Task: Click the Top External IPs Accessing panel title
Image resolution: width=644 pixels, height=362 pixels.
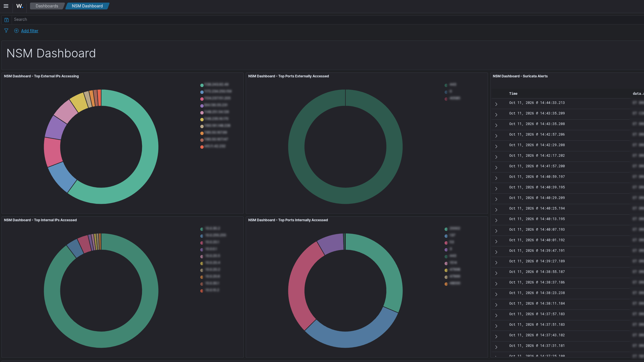Action: pos(41,76)
